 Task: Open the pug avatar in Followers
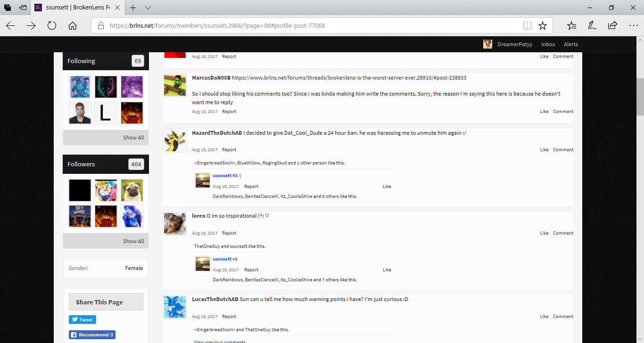(x=132, y=190)
